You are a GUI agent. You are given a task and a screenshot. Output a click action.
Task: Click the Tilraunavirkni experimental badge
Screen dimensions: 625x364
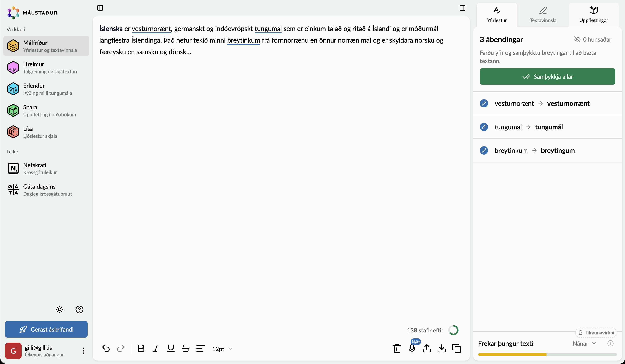[596, 333]
